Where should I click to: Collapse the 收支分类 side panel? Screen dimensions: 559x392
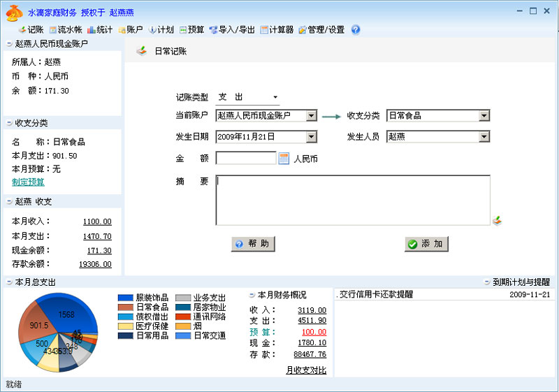coord(9,123)
